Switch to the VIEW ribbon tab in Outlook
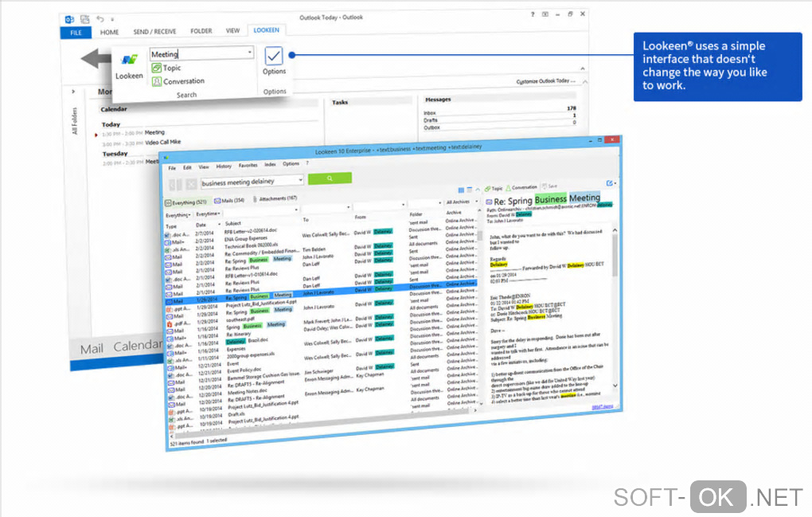Viewport: 812px width, 517px height. (232, 30)
